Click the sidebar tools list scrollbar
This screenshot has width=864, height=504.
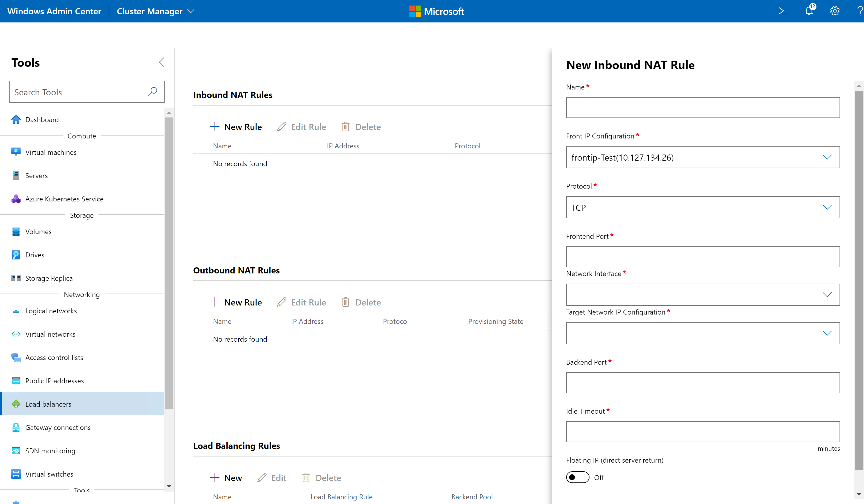pyautogui.click(x=169, y=263)
